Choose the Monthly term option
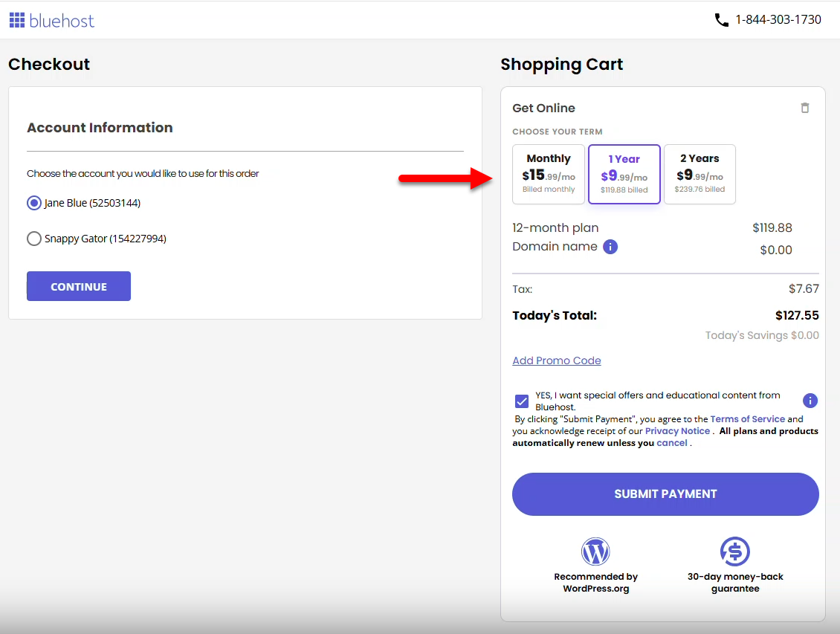This screenshot has height=634, width=840. 548,174
